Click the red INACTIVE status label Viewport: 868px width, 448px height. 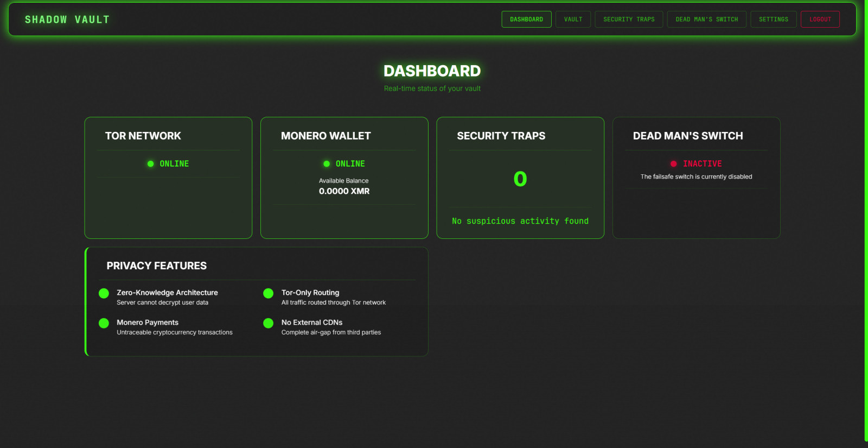coord(702,164)
